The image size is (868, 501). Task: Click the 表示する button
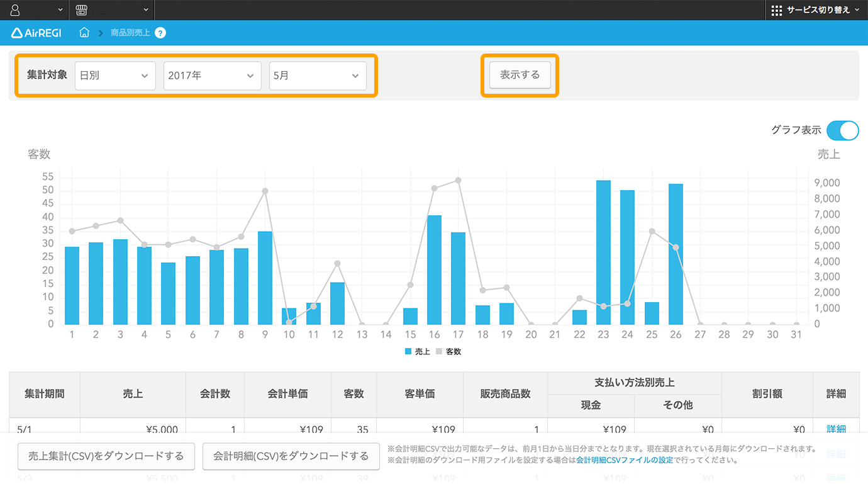coord(520,75)
